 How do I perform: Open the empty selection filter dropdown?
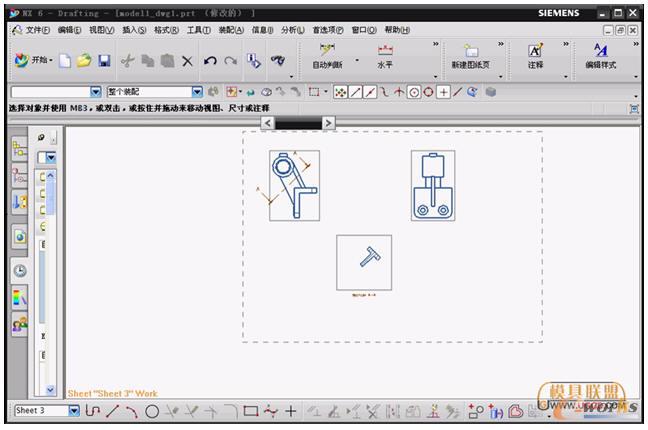point(96,92)
